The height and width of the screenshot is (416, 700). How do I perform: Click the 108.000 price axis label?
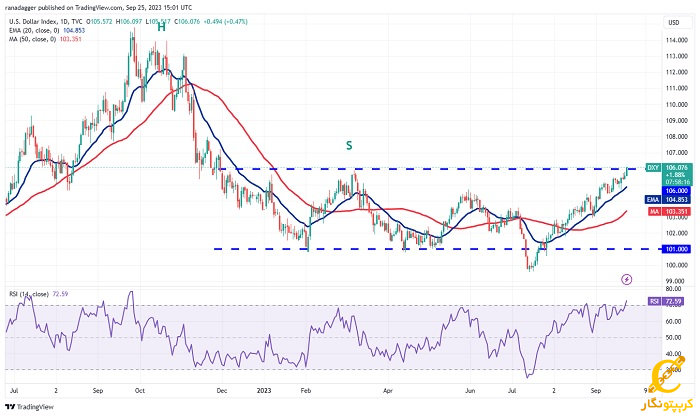(676, 137)
